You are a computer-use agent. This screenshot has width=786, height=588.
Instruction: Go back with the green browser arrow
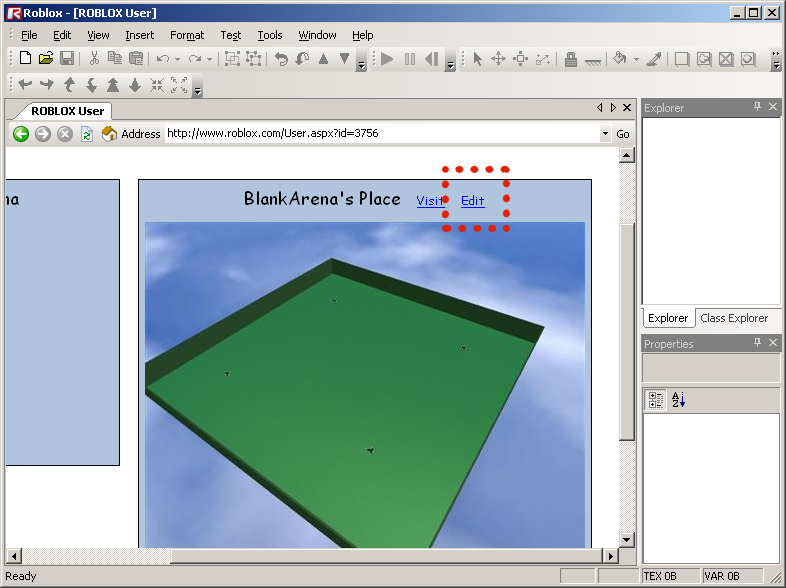click(x=21, y=134)
